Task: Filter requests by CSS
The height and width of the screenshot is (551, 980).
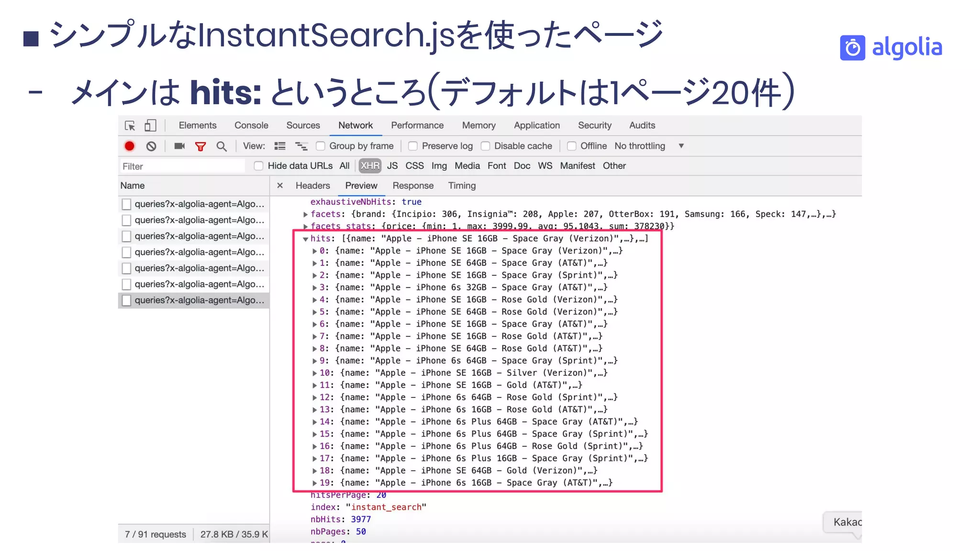Action: coord(414,166)
